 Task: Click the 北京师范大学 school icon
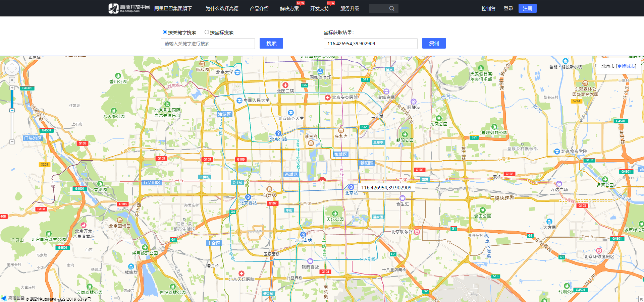291,113
